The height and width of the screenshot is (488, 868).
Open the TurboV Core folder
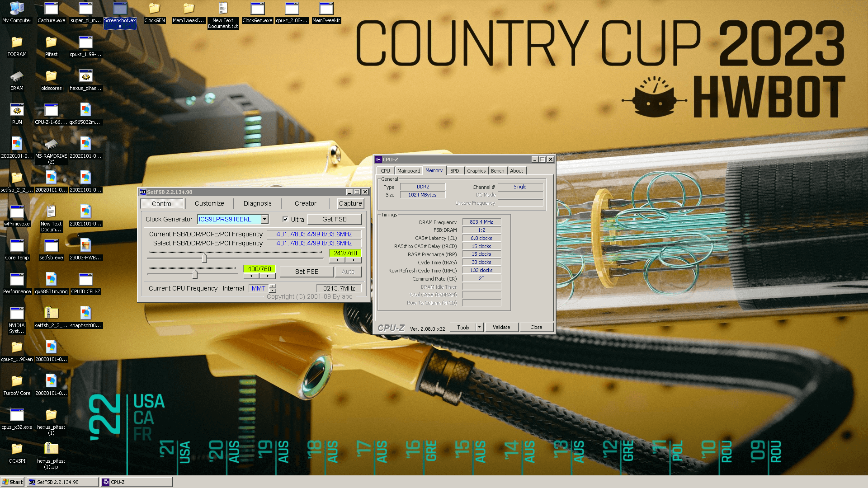pyautogui.click(x=17, y=385)
